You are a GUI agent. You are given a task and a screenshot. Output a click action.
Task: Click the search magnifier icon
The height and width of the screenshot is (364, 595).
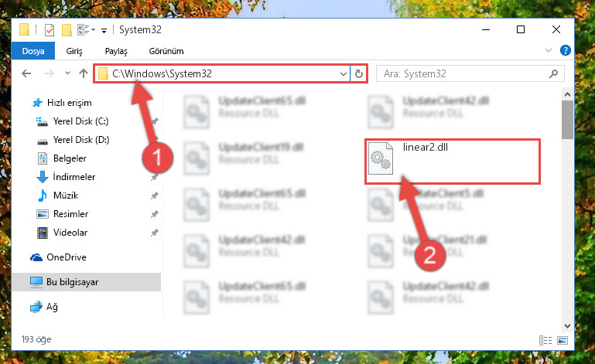553,73
